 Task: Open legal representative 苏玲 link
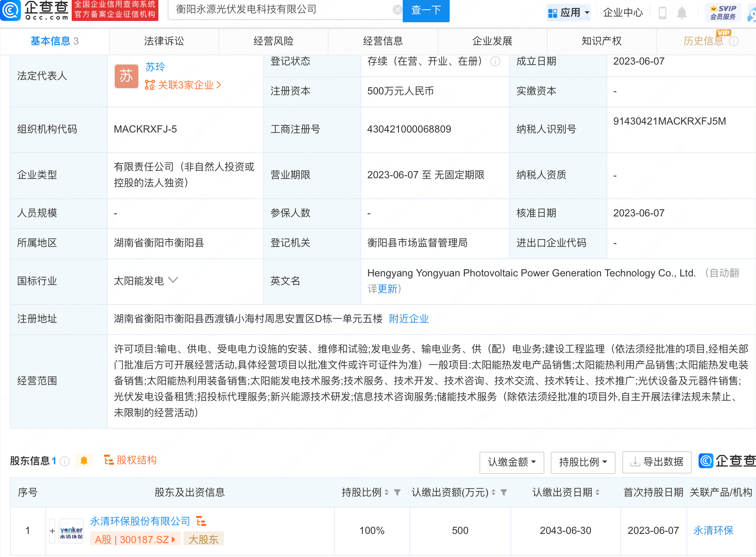155,67
